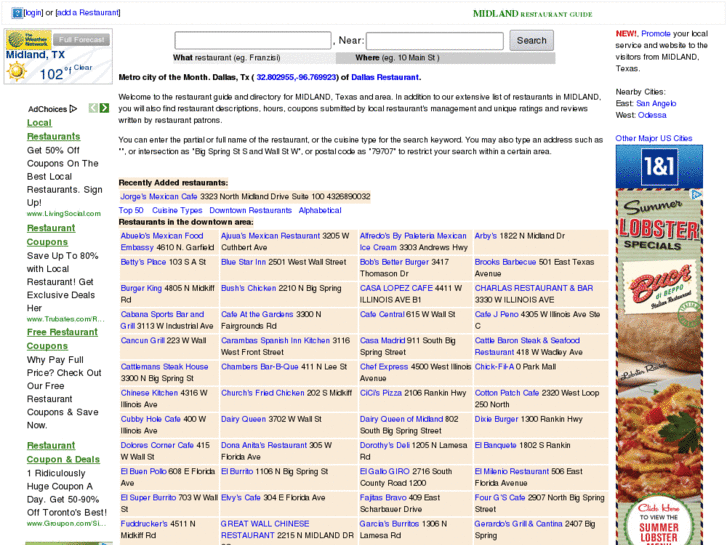
Task: Click the Full Forecast button
Action: coord(82,40)
